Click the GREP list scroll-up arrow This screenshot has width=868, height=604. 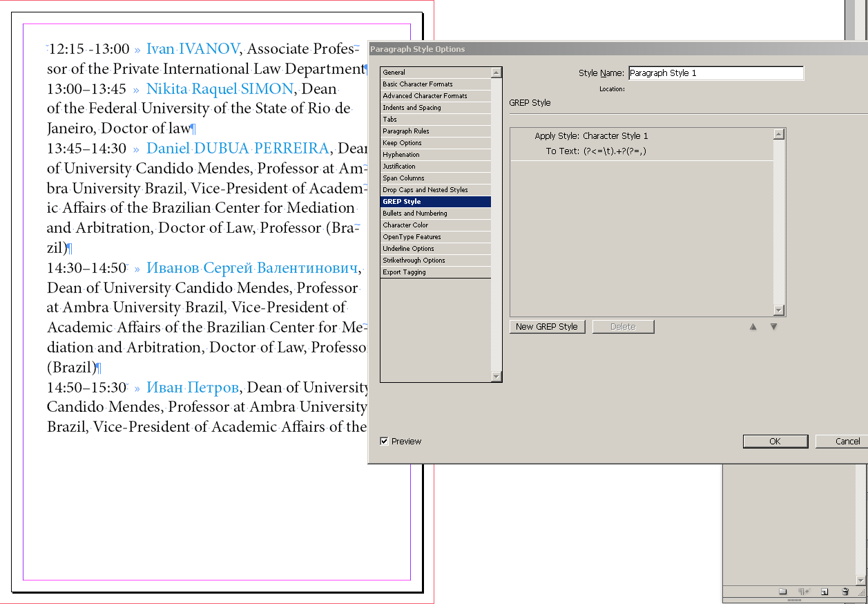[779, 134]
